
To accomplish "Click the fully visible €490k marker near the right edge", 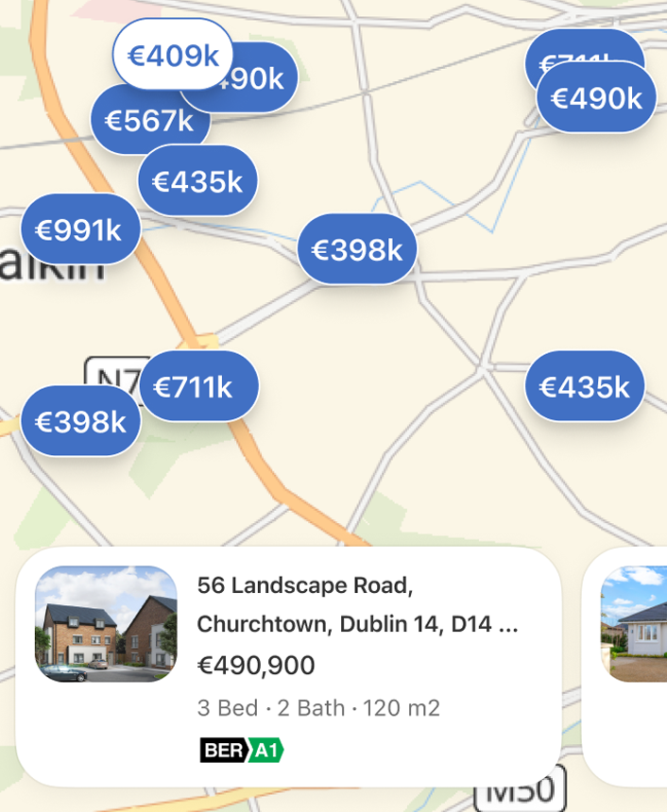I will (x=596, y=98).
